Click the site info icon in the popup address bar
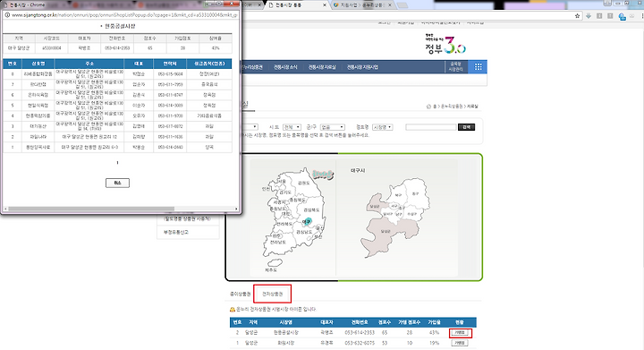The image size is (644, 350). tap(7, 15)
